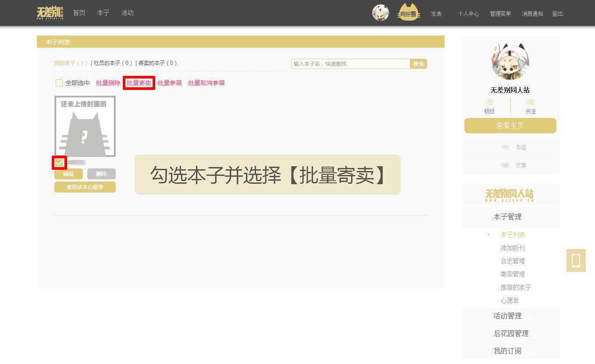Open the profile avatar in the sidebar card
The image size is (595, 364).
click(x=510, y=60)
